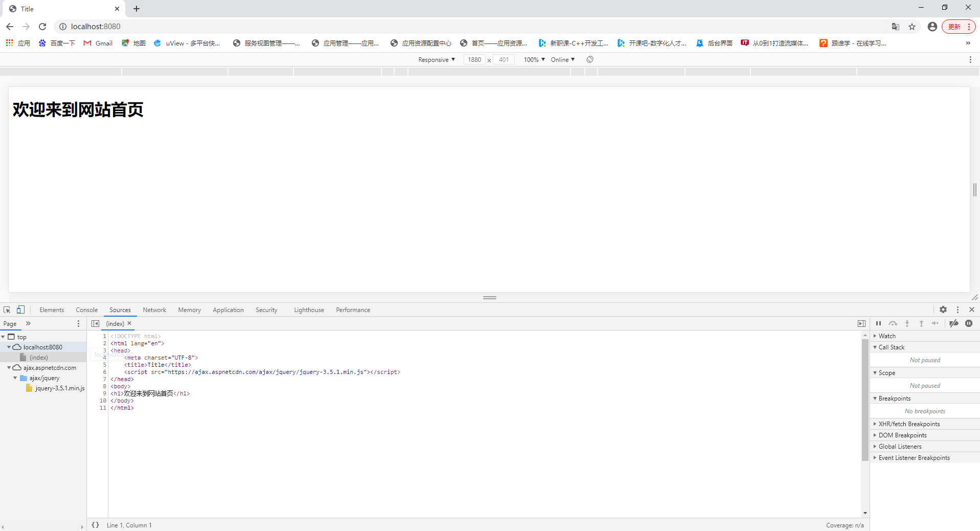Open the 100% zoom dropdown

pyautogui.click(x=534, y=60)
